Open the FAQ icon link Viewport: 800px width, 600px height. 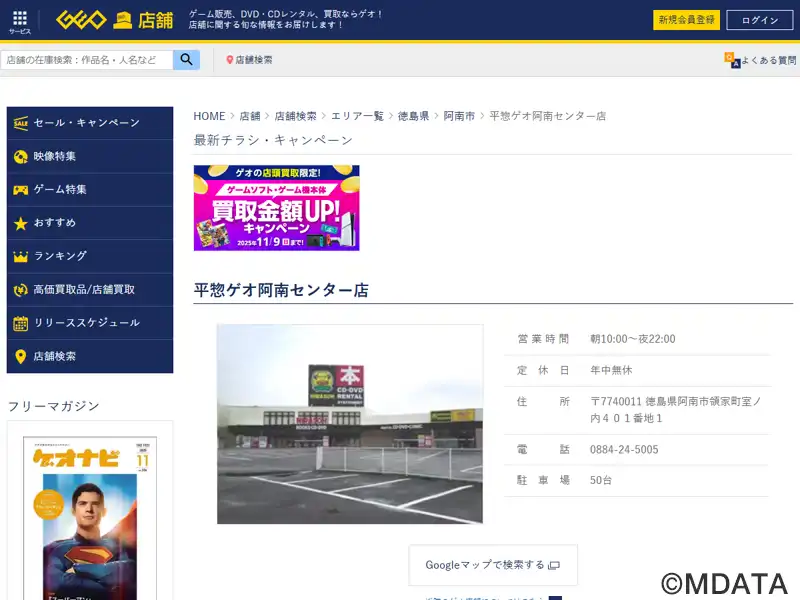point(733,60)
